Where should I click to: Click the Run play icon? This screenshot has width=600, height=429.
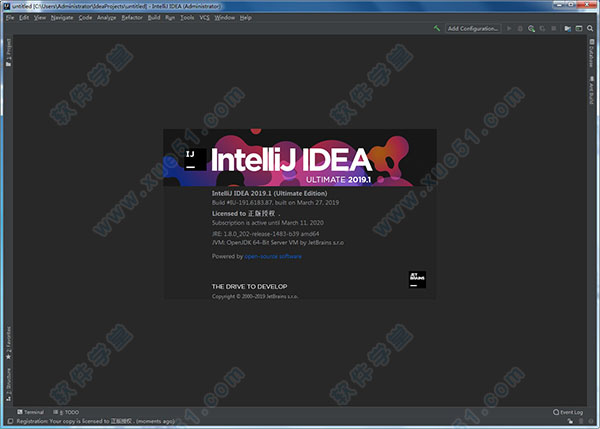[509, 29]
